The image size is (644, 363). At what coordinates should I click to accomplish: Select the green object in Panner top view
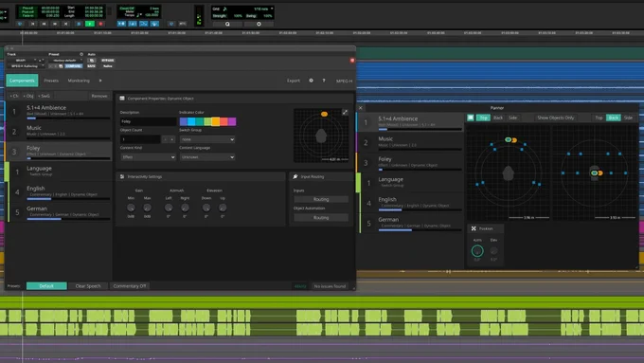tap(509, 139)
